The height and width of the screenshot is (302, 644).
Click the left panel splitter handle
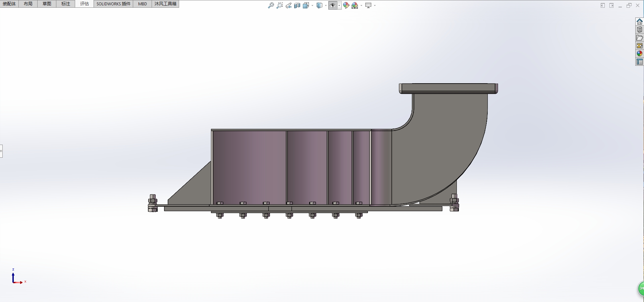pos(1,151)
